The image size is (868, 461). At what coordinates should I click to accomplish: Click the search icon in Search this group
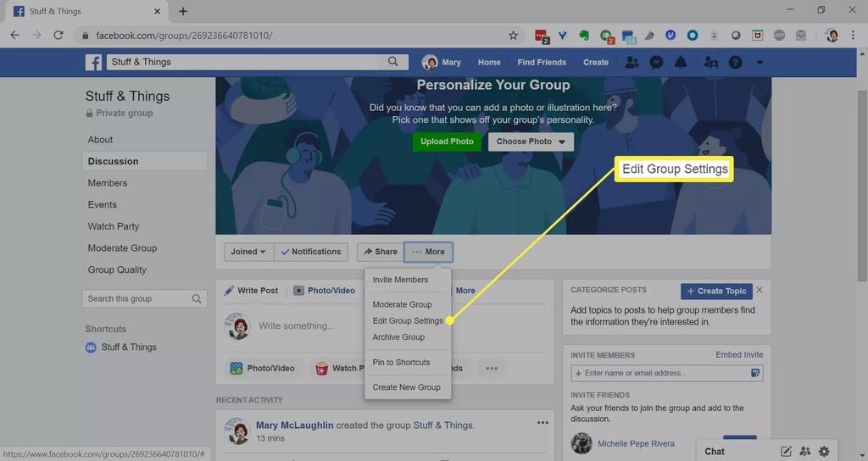[197, 299]
